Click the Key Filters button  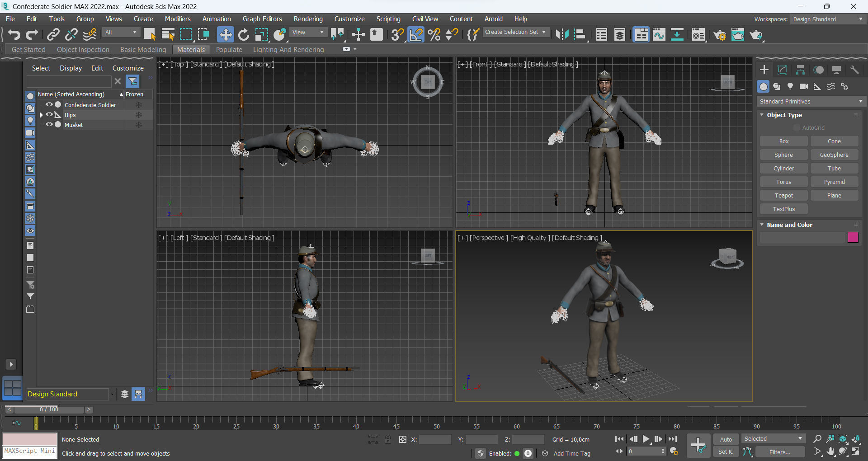click(780, 452)
